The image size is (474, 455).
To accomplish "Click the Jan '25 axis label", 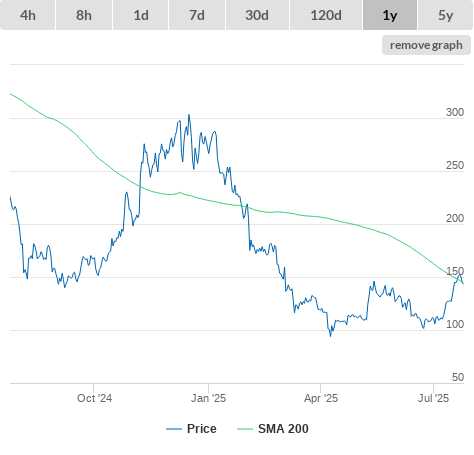I will tap(208, 398).
